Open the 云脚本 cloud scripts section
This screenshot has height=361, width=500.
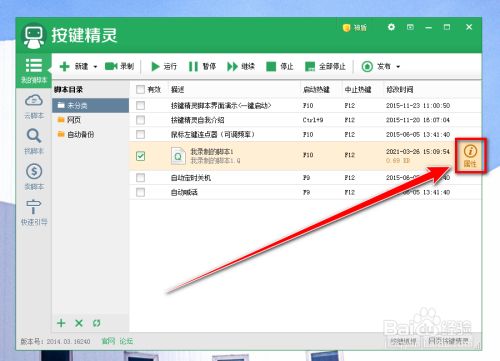(34, 107)
